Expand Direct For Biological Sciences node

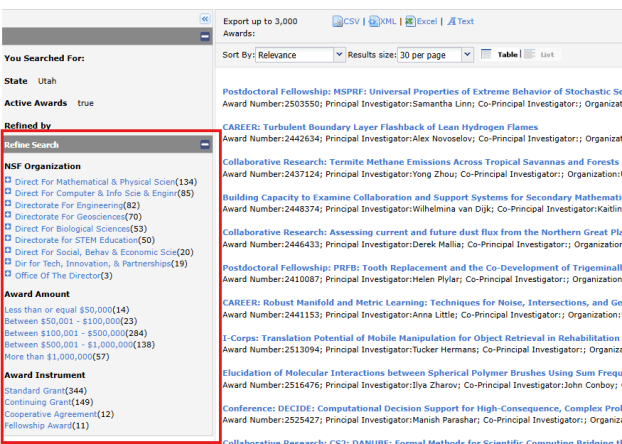(8, 227)
